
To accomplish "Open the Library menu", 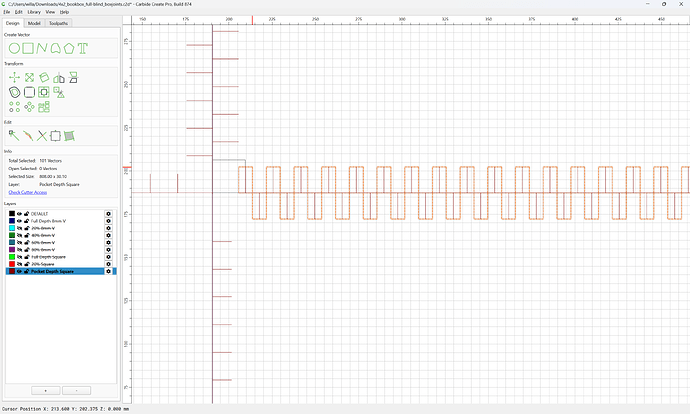I will [34, 12].
